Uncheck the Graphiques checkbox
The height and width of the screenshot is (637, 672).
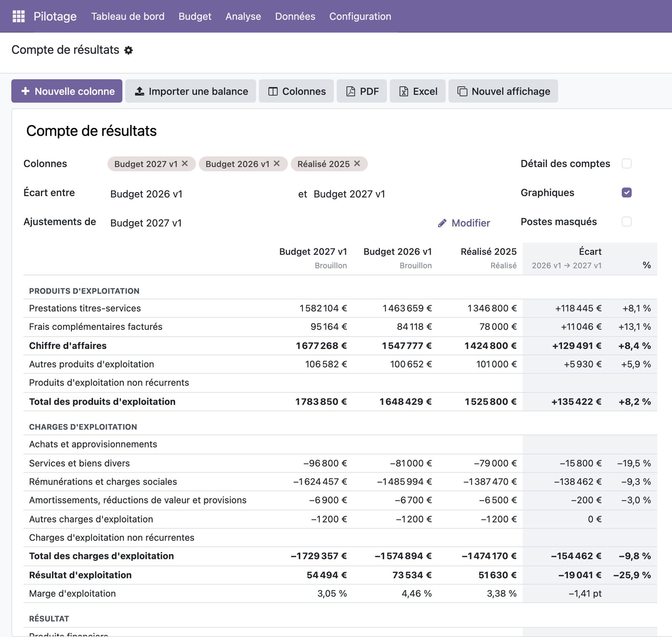click(x=627, y=192)
